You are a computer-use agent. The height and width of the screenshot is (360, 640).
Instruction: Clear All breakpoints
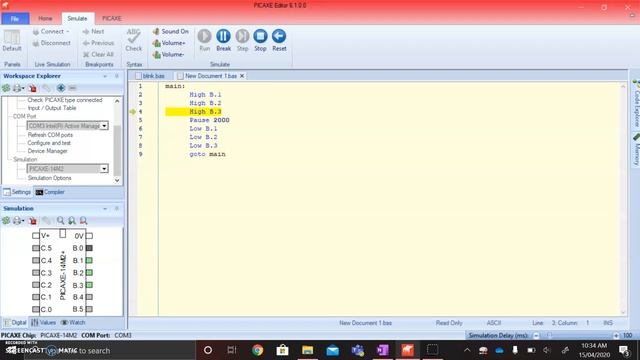click(x=98, y=54)
